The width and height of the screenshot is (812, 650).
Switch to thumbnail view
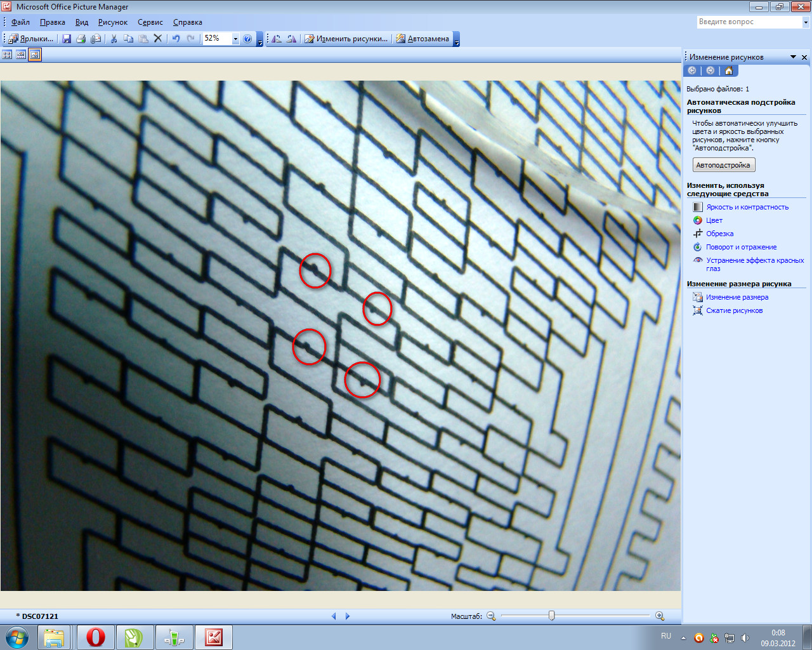(7, 55)
